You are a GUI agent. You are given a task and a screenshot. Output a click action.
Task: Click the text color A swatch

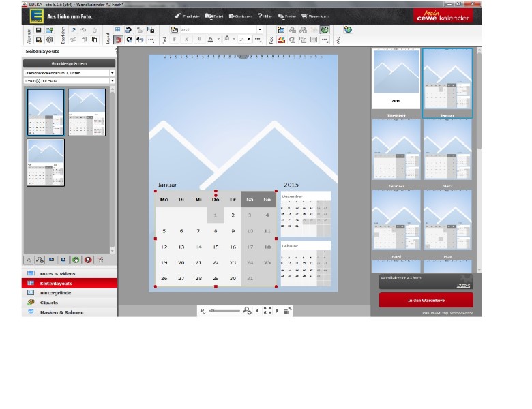click(x=210, y=40)
